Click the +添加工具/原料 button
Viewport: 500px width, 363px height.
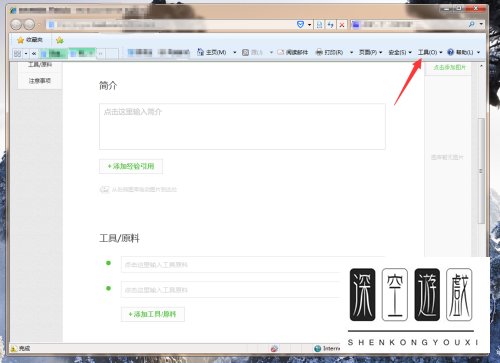coord(153,314)
